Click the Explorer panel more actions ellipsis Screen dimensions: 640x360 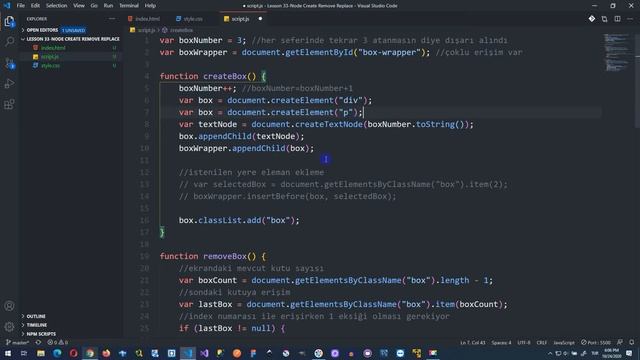pyautogui.click(x=112, y=19)
